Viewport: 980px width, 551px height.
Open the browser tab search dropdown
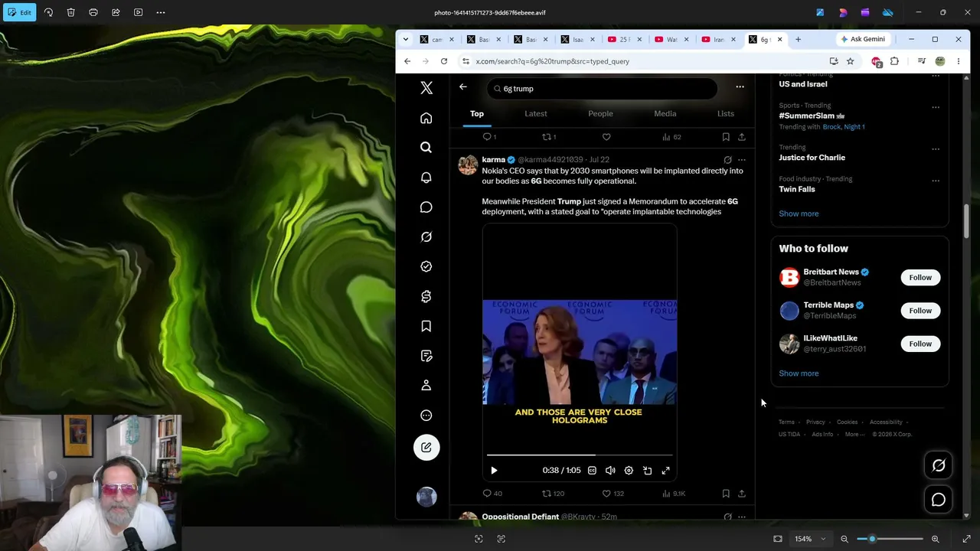pos(406,39)
